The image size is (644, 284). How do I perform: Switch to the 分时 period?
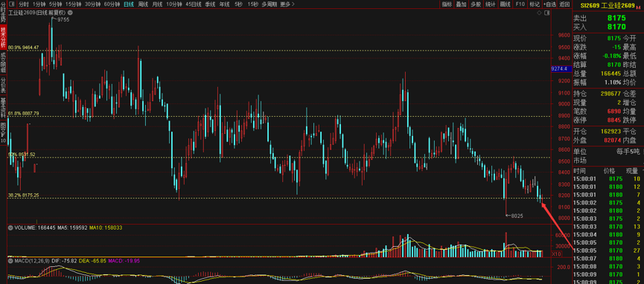coord(24,4)
